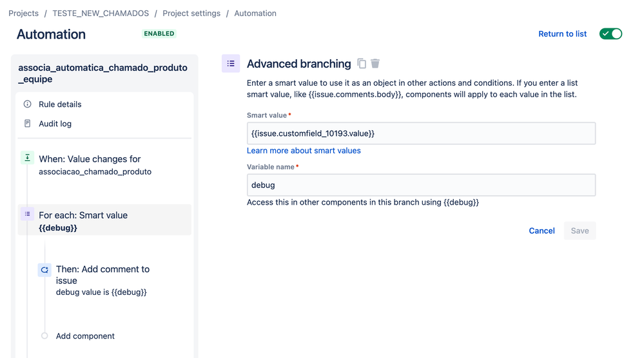Click the ENABLED status badge
The image size is (644, 358).
tap(159, 33)
